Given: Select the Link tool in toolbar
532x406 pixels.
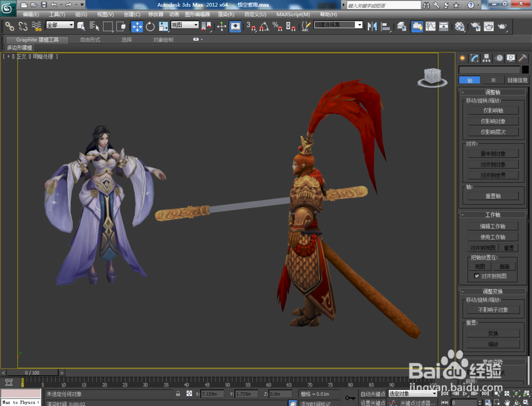Looking at the screenshot, I should tap(10, 26).
